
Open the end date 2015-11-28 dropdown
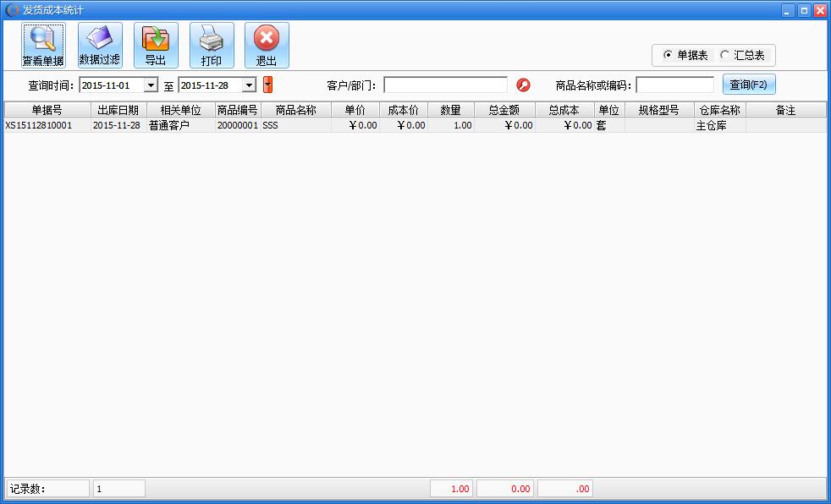[x=249, y=85]
